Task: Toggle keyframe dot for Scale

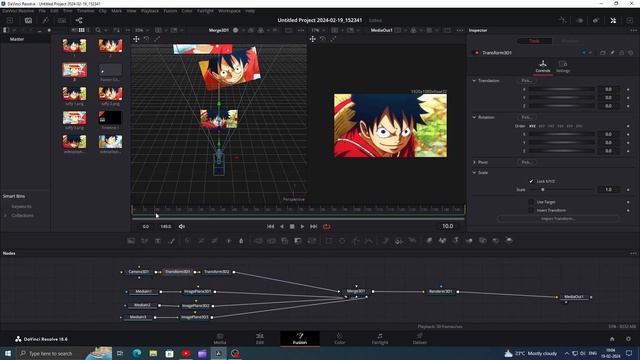Action: click(x=628, y=189)
